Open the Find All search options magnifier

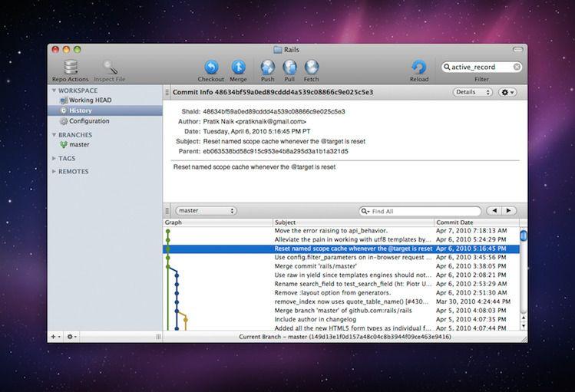click(x=365, y=212)
